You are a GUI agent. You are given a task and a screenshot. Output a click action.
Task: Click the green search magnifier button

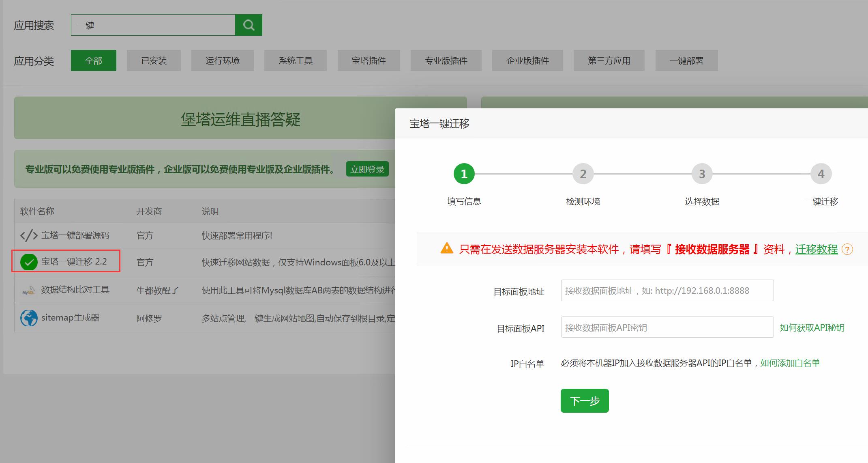click(249, 25)
